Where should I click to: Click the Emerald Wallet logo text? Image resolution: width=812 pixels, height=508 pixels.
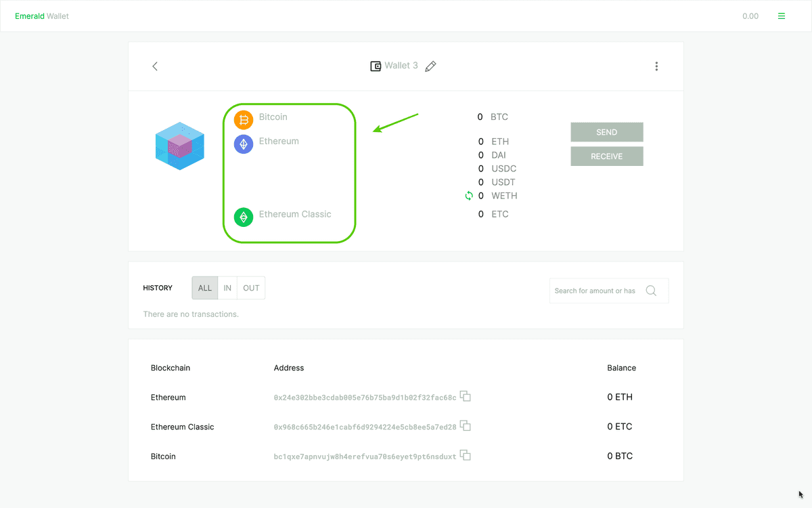42,16
